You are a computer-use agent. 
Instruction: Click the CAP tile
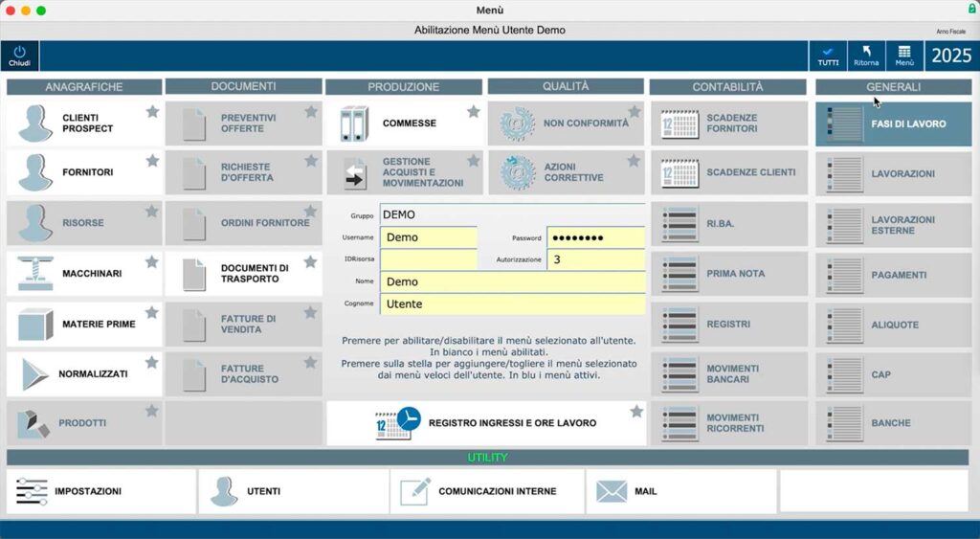(x=894, y=374)
